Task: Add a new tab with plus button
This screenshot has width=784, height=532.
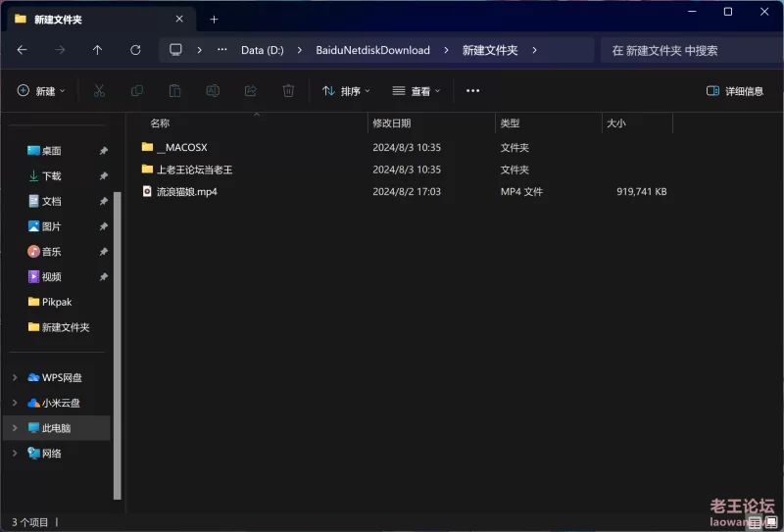Action: pos(214,19)
